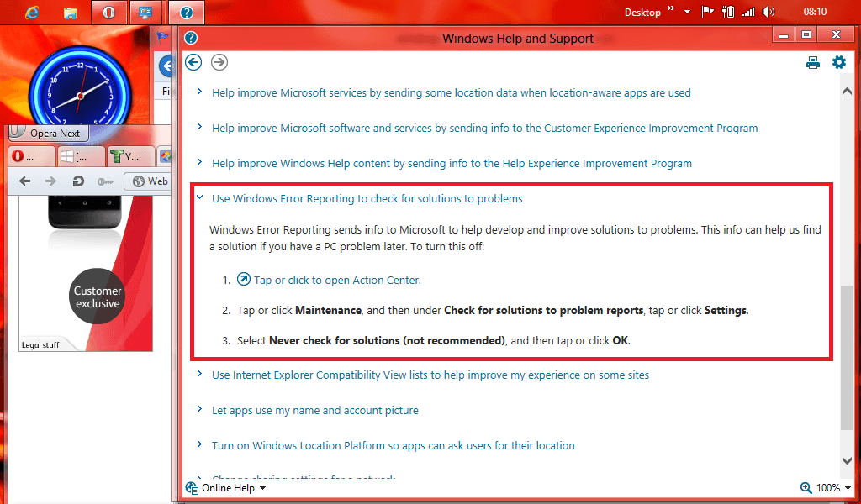Reload the page in Opera Next
Image resolution: width=861 pixels, height=504 pixels.
pyautogui.click(x=78, y=181)
